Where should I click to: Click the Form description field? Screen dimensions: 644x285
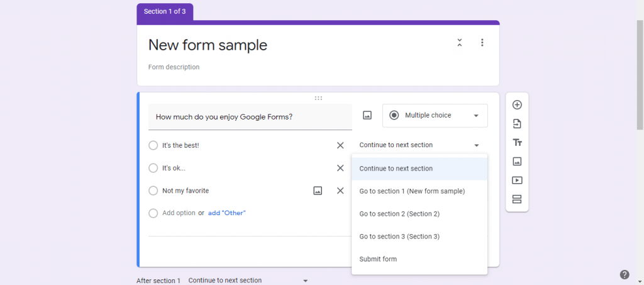[174, 67]
